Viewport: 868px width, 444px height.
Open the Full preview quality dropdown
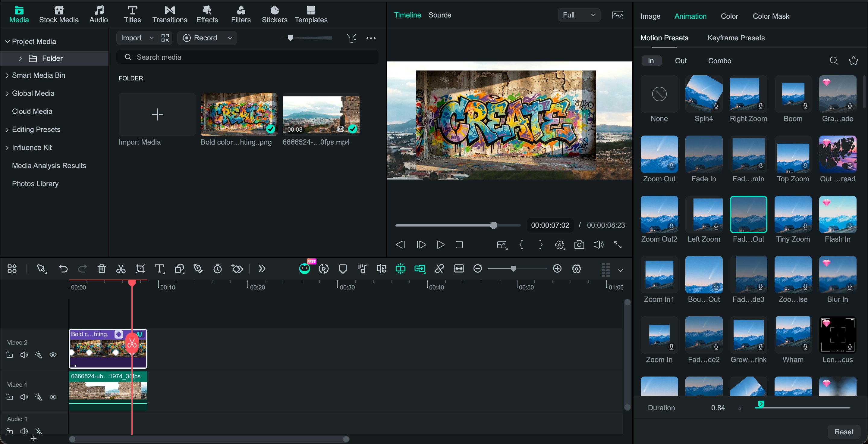pos(579,15)
